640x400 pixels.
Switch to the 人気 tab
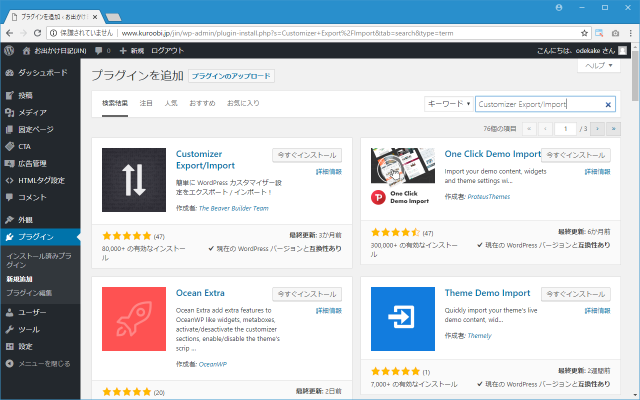171,103
